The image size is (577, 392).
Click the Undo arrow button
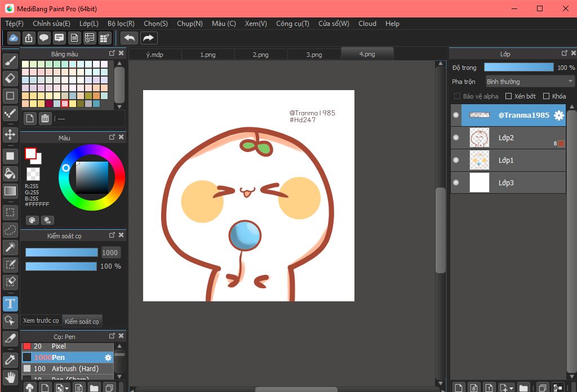(x=129, y=38)
